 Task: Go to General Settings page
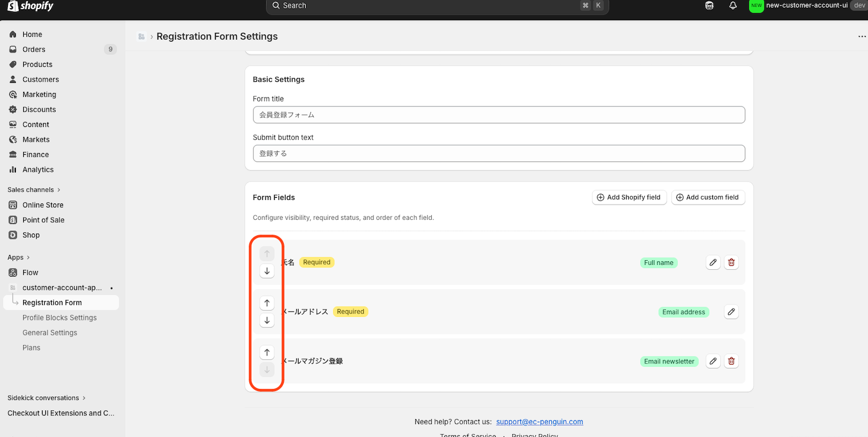tap(50, 333)
